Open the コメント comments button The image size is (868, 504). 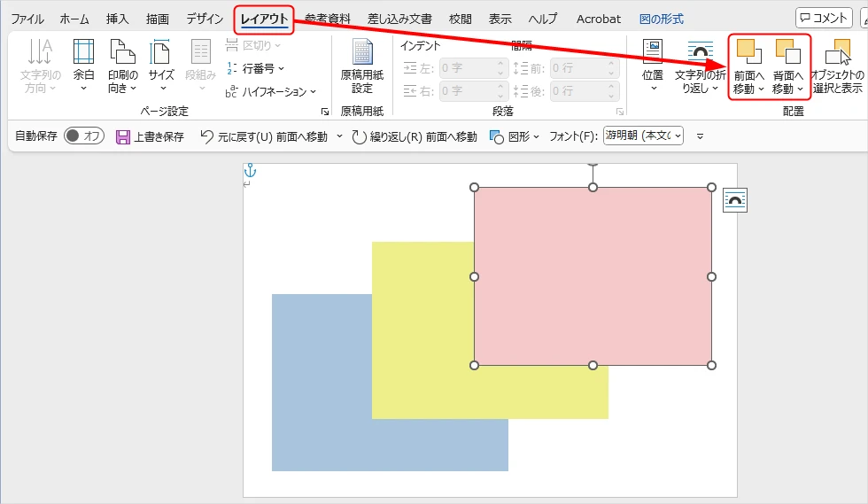tap(824, 19)
